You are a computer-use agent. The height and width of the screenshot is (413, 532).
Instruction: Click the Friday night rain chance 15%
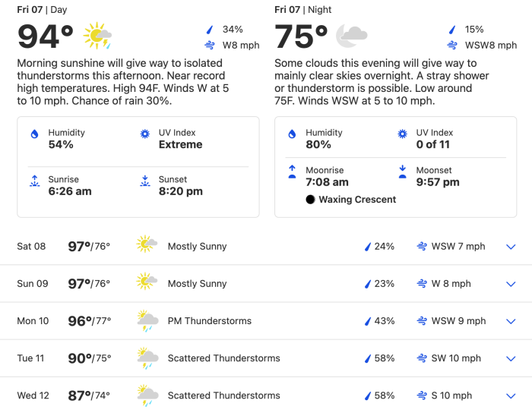[474, 30]
